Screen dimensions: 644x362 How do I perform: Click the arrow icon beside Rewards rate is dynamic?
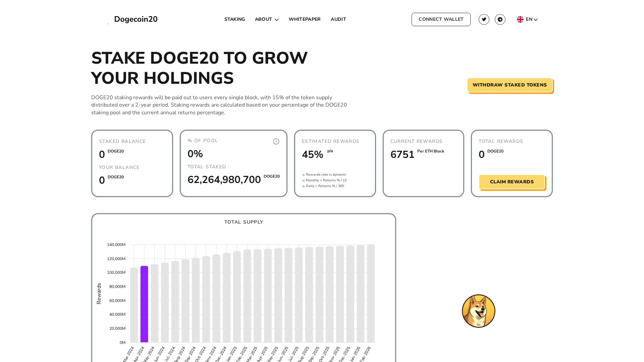click(x=303, y=175)
